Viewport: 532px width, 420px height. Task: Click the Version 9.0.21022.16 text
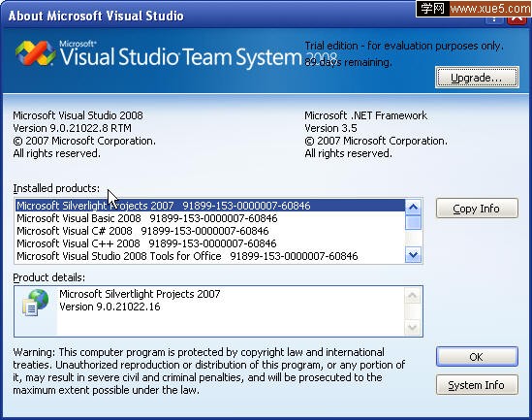tap(110, 307)
